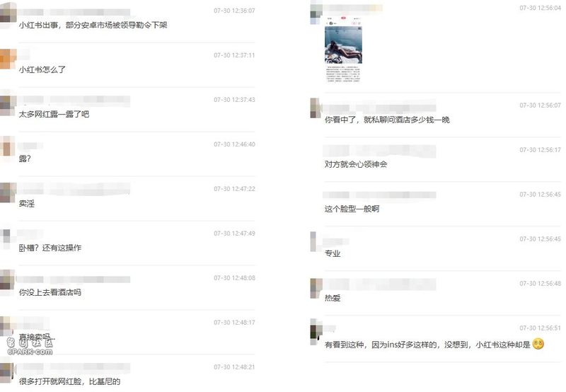Screen dimensions: 566x392
Task: Click the astonished emoji in the last message
Action: coord(538,344)
